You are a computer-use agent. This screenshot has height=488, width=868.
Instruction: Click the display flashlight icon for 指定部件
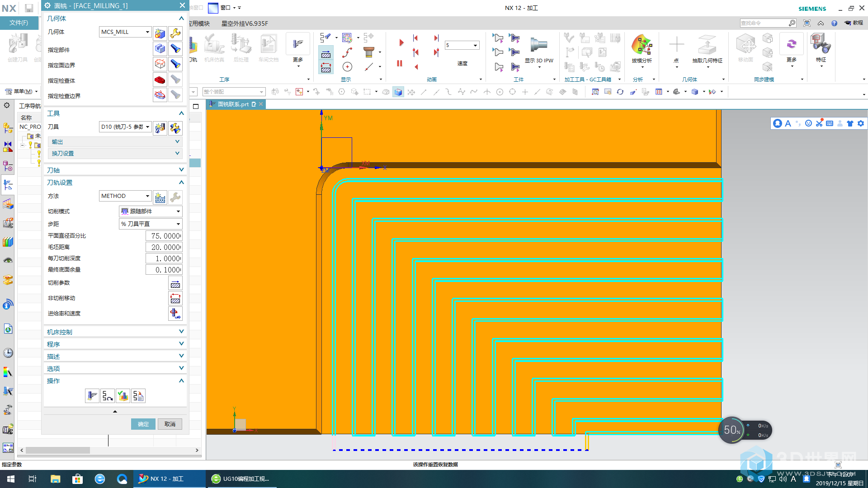coord(175,48)
